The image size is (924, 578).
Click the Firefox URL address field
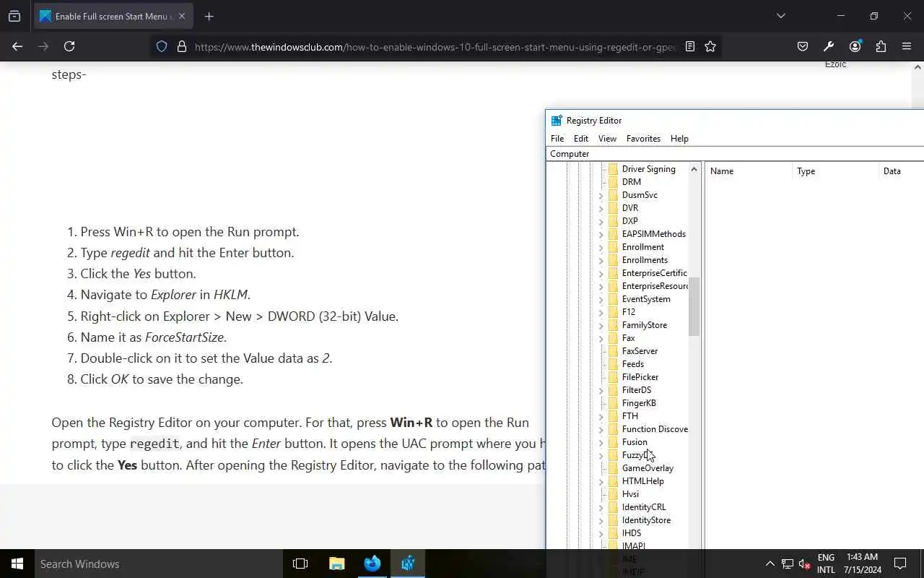[x=435, y=46]
